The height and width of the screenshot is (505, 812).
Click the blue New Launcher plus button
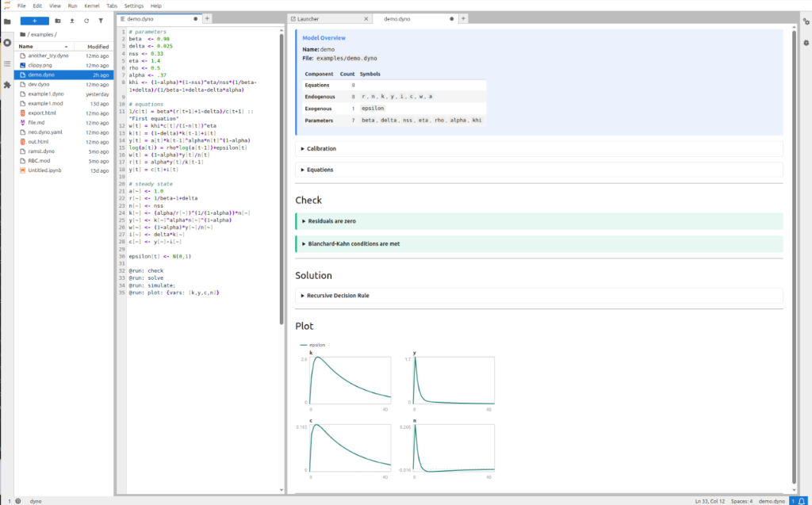click(35, 21)
